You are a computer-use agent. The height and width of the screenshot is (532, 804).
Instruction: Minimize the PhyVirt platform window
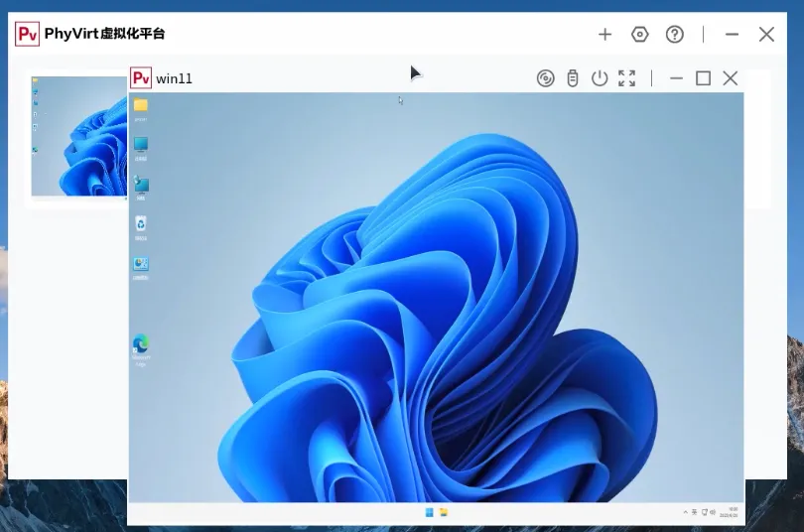click(x=733, y=35)
